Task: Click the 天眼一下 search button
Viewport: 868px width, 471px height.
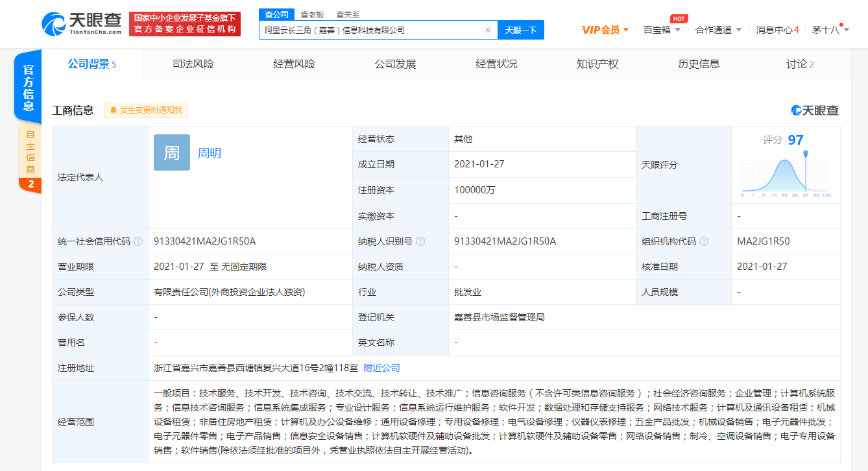Action: 521,30
